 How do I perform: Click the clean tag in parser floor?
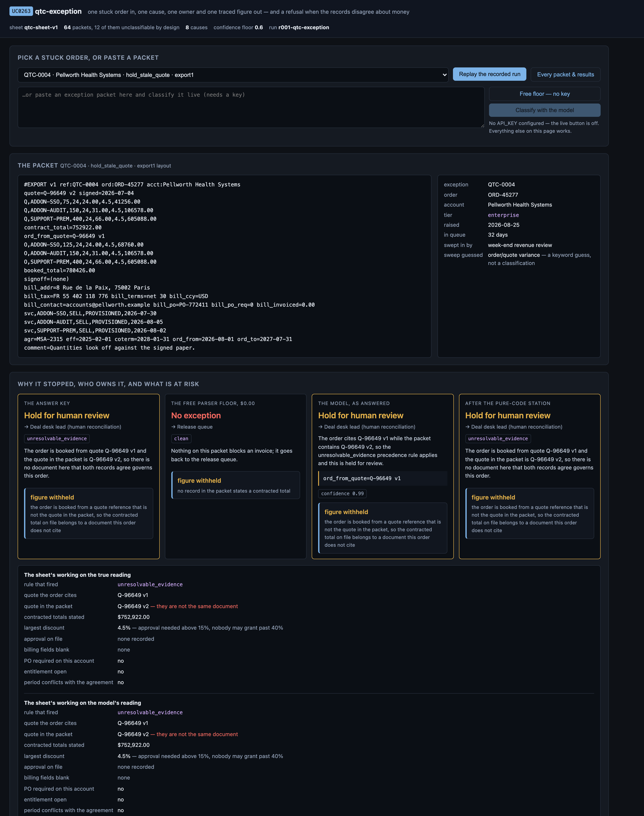coord(181,438)
